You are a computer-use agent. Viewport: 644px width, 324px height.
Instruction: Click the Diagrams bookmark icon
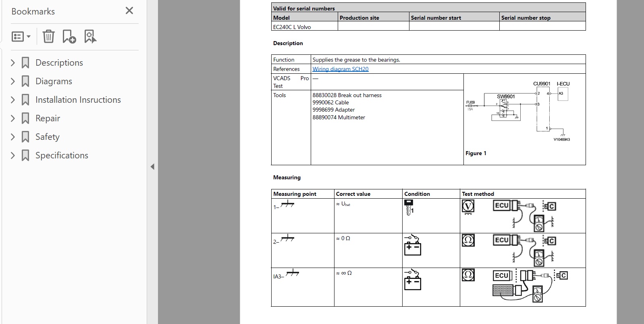point(25,81)
